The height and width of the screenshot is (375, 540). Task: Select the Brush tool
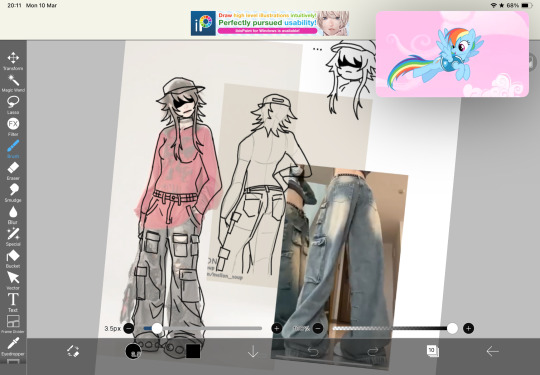(x=13, y=149)
